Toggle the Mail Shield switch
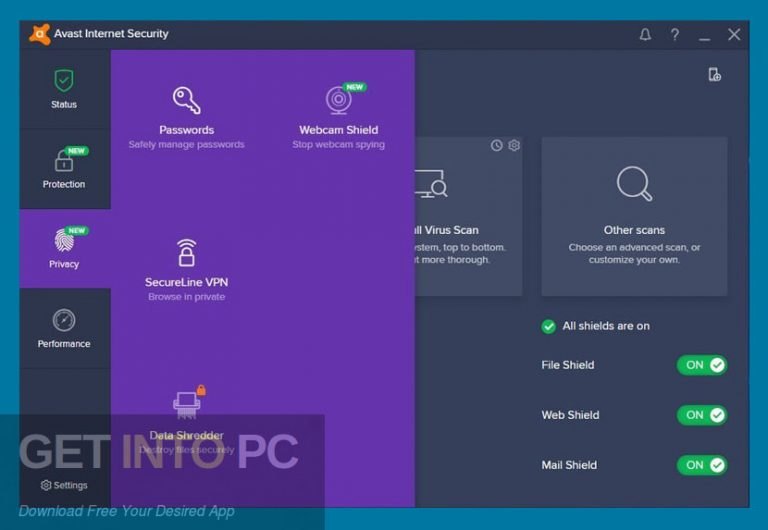768x530 pixels. pyautogui.click(x=702, y=465)
